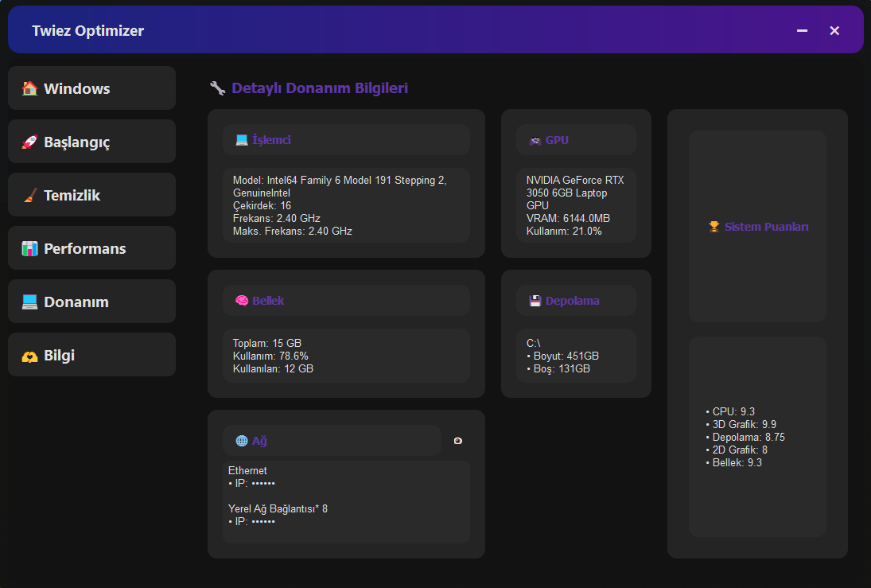Click the floppy disk icon in Depolama header
The width and height of the screenshot is (871, 588).
[x=535, y=301]
